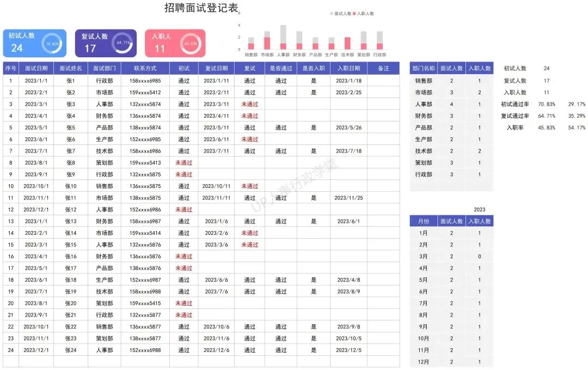Select the 复试人数 17 summary card

coord(106,43)
